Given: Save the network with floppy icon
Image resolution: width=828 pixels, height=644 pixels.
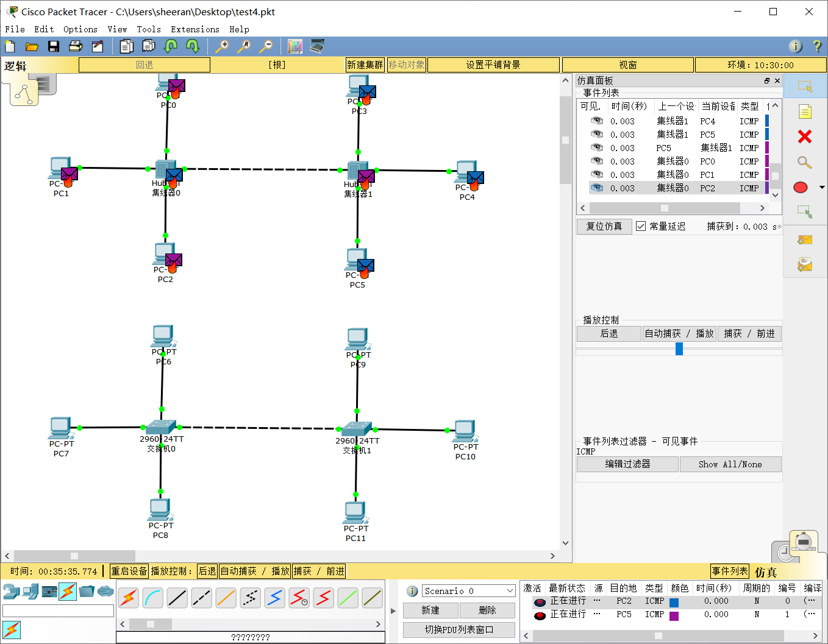Looking at the screenshot, I should (x=54, y=46).
